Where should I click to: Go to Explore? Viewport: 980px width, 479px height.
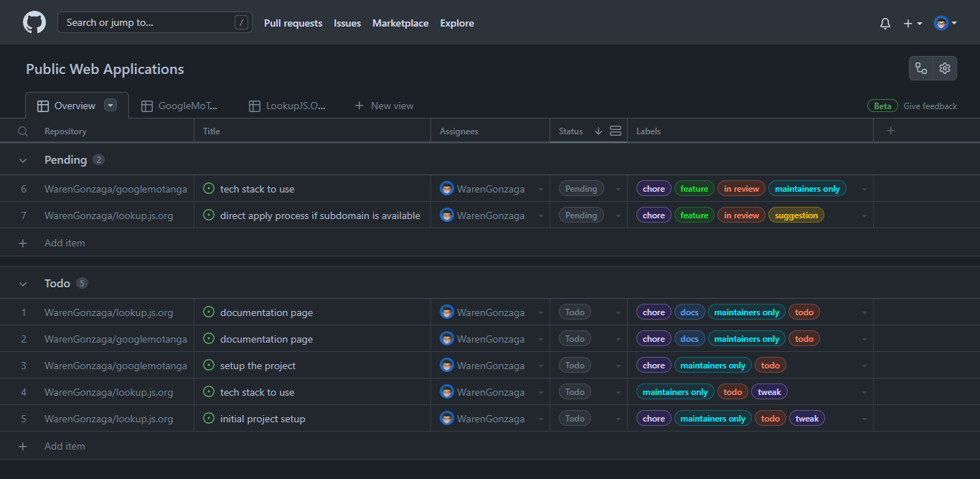pyautogui.click(x=457, y=23)
